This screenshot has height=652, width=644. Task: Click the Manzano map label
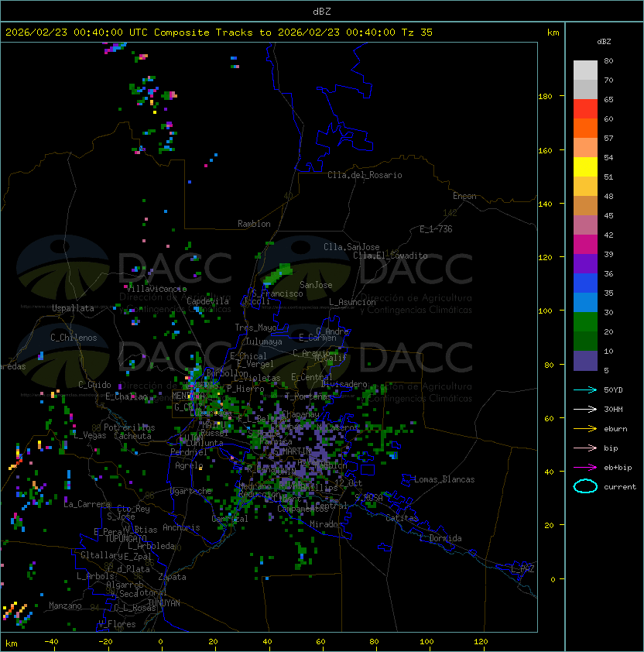[x=65, y=606]
